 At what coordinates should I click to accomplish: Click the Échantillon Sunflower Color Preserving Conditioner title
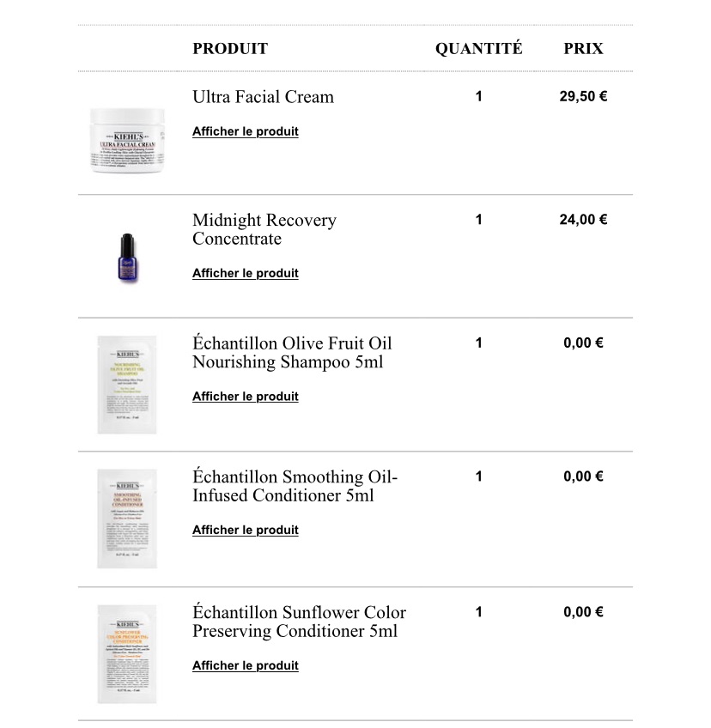tap(299, 622)
